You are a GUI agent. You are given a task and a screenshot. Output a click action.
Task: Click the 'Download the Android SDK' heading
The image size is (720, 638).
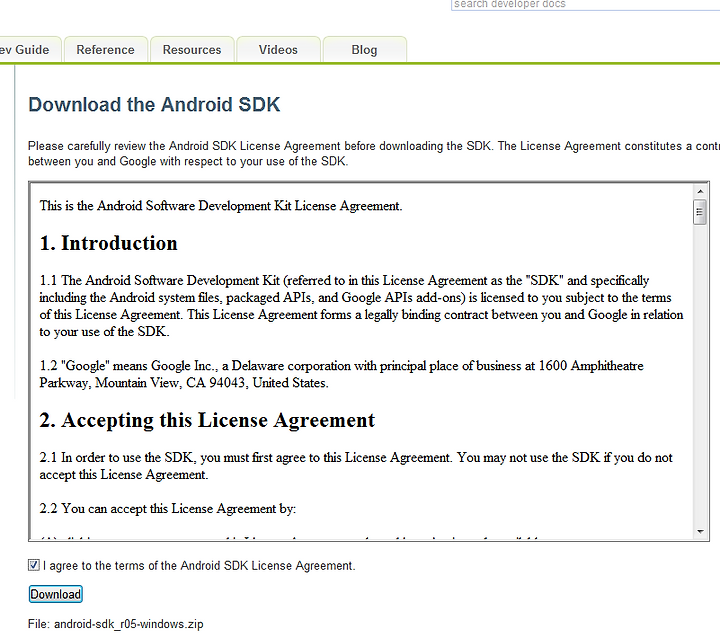154,105
